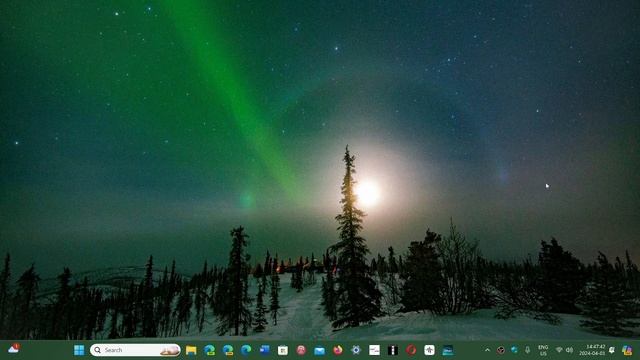This screenshot has width=640, height=360.
Task: Click the taskbar Search box
Action: tap(135, 350)
